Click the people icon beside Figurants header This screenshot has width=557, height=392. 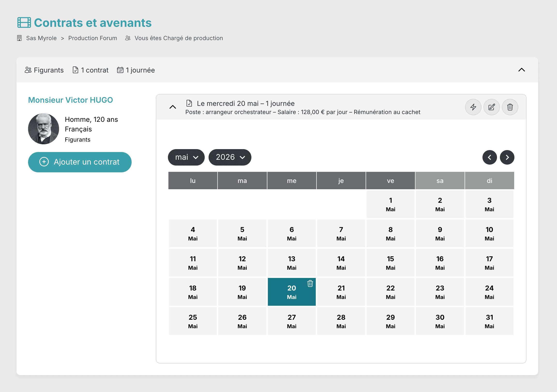pos(28,70)
